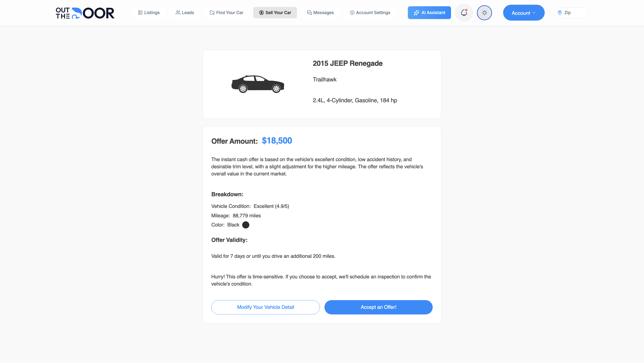Select the black color swatch
The width and height of the screenshot is (644, 363).
tap(246, 225)
